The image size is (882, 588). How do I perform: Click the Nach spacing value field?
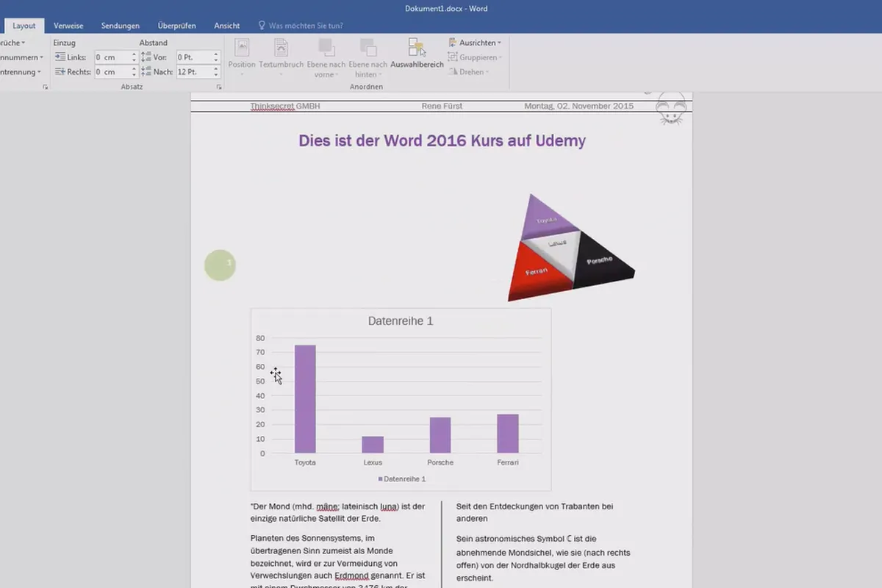point(193,72)
